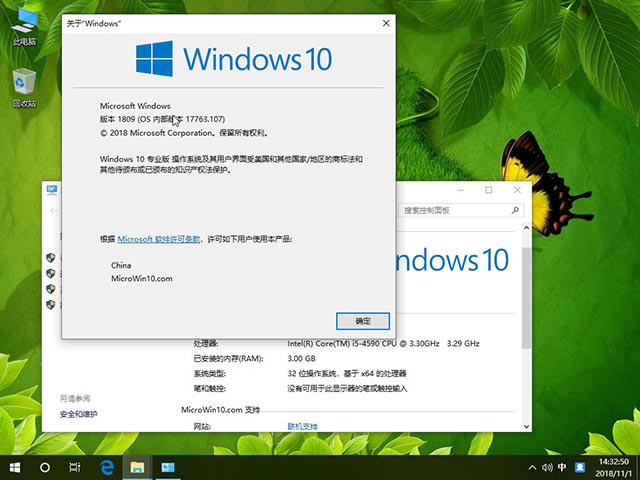
Task: Open 安全和维护 in the System window
Action: (x=79, y=414)
